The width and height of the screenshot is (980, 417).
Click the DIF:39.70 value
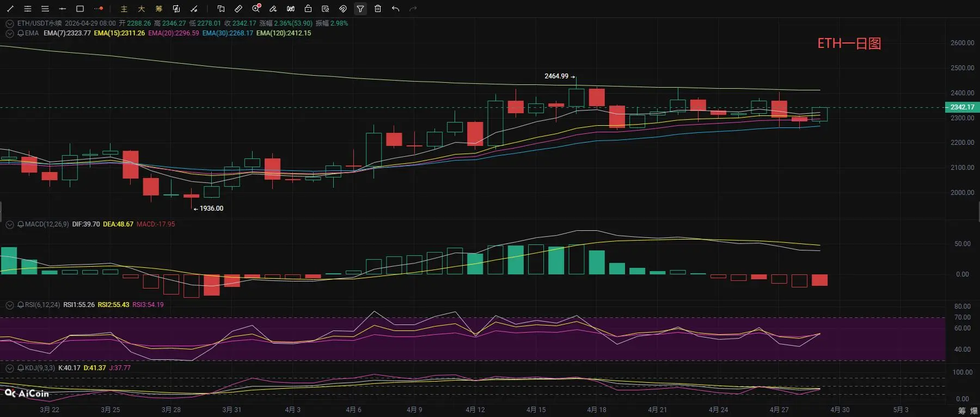86,224
